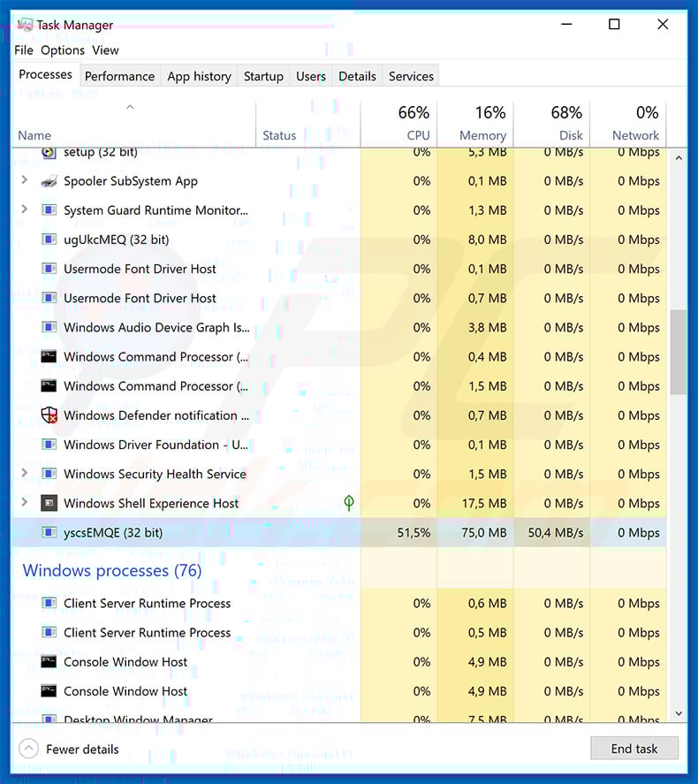Click the 0,6 MB memory value
Screen dimensions: 698x784
(487, 604)
